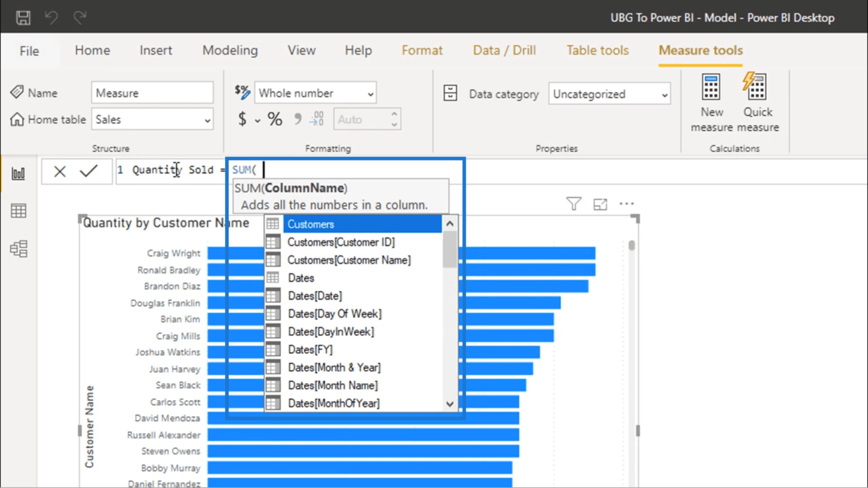Click the autocomplete list scrollbar thumb

pyautogui.click(x=450, y=249)
